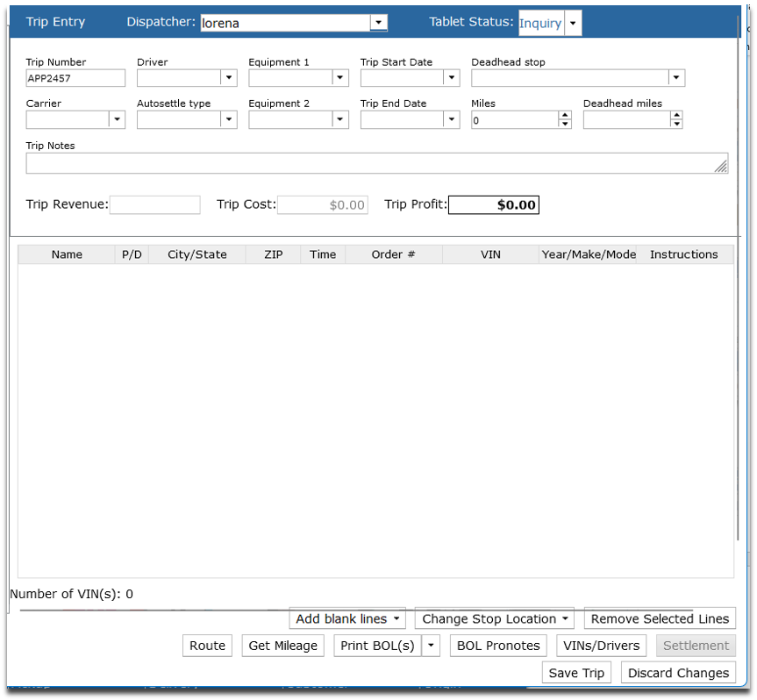Sort by the ZIP column header
Viewport: 757px width, 700px height.
click(x=274, y=254)
